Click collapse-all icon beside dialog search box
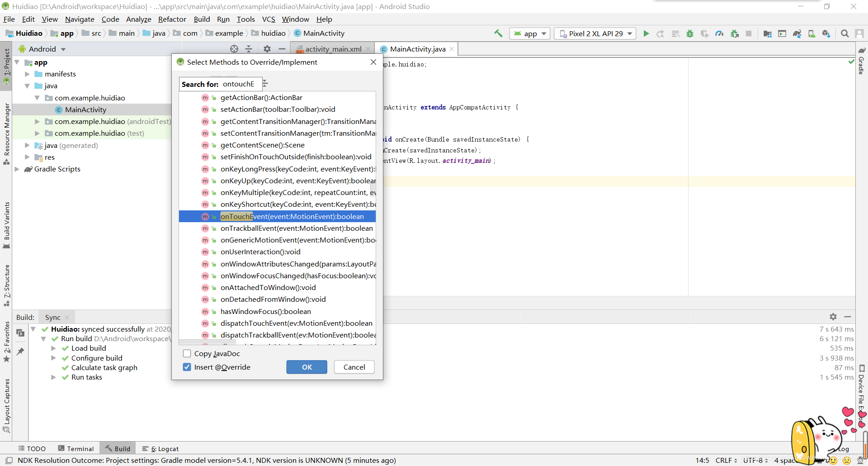The width and height of the screenshot is (868, 466). 265,83
